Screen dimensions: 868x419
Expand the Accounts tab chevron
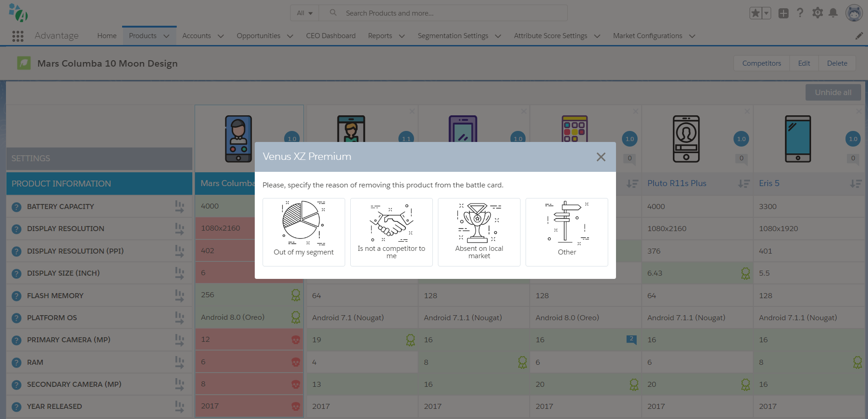click(x=220, y=36)
